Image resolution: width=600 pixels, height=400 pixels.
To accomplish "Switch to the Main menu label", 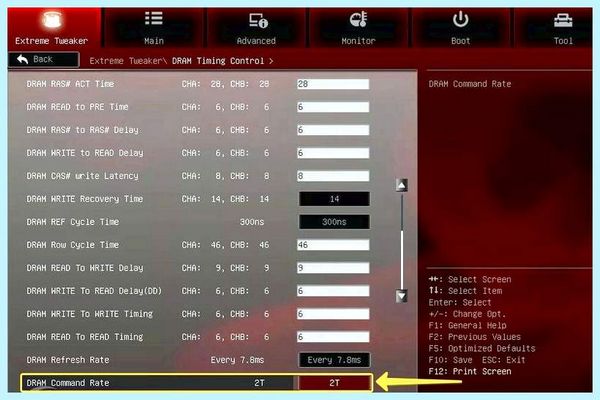I will click(x=154, y=41).
